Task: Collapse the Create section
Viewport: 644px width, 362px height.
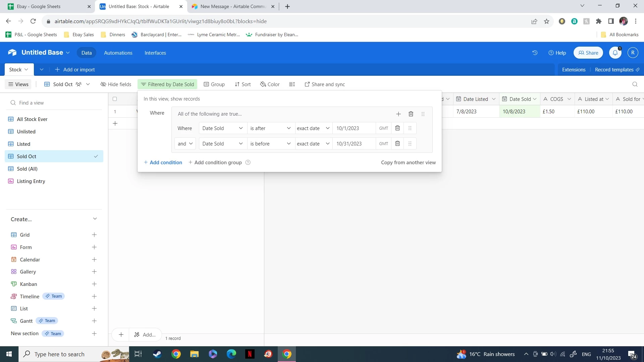Action: pyautogui.click(x=95, y=219)
